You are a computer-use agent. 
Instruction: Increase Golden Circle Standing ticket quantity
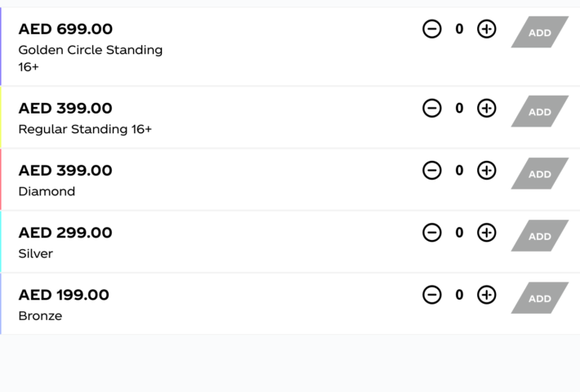pyautogui.click(x=486, y=29)
